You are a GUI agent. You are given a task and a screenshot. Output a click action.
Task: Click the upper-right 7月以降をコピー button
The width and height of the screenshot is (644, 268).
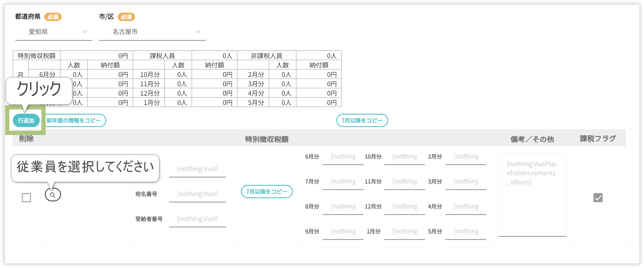pyautogui.click(x=362, y=121)
